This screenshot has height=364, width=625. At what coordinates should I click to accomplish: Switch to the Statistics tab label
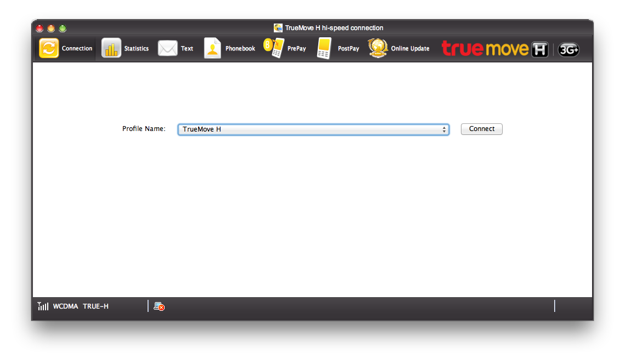click(136, 49)
